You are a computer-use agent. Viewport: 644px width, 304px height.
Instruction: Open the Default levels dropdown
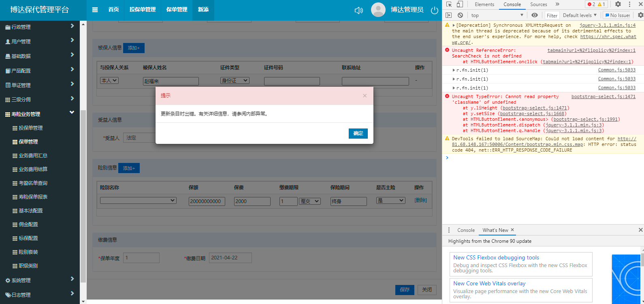coord(580,15)
